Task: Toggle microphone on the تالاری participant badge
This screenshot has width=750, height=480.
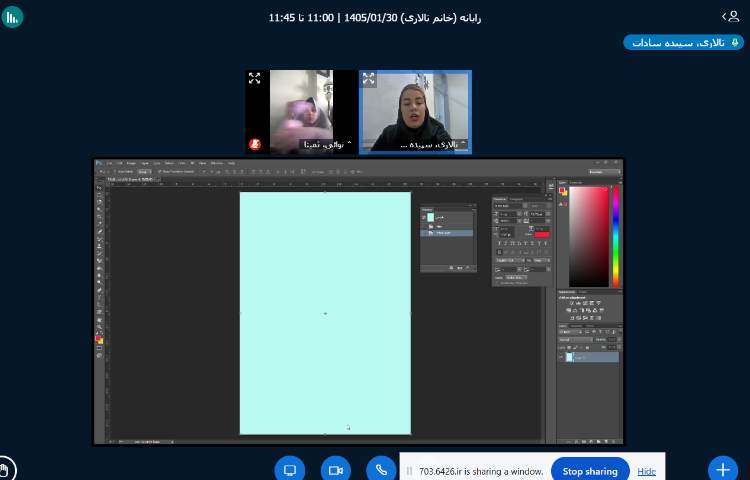Action: [735, 43]
